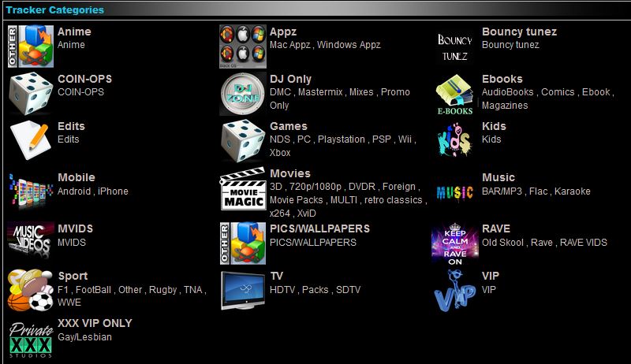Open the RAVE heading

(496, 228)
